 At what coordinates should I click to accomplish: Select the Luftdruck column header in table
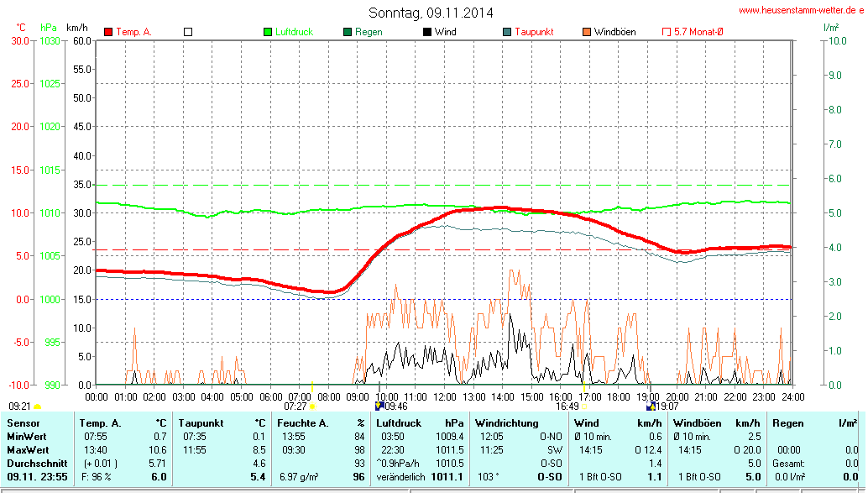pyautogui.click(x=398, y=423)
